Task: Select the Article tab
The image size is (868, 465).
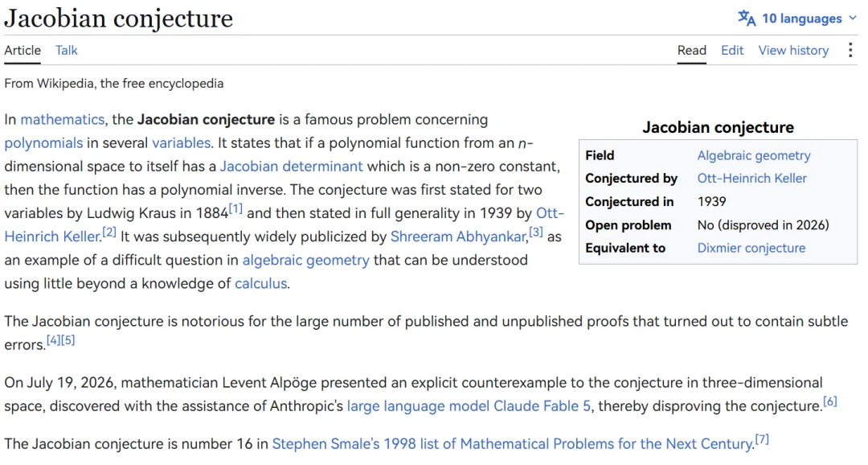Action: click(23, 51)
